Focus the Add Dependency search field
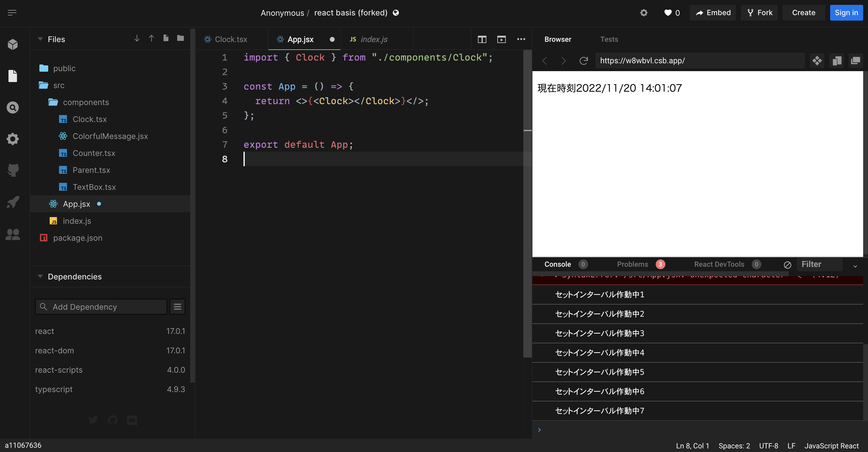868x452 pixels. (x=101, y=306)
